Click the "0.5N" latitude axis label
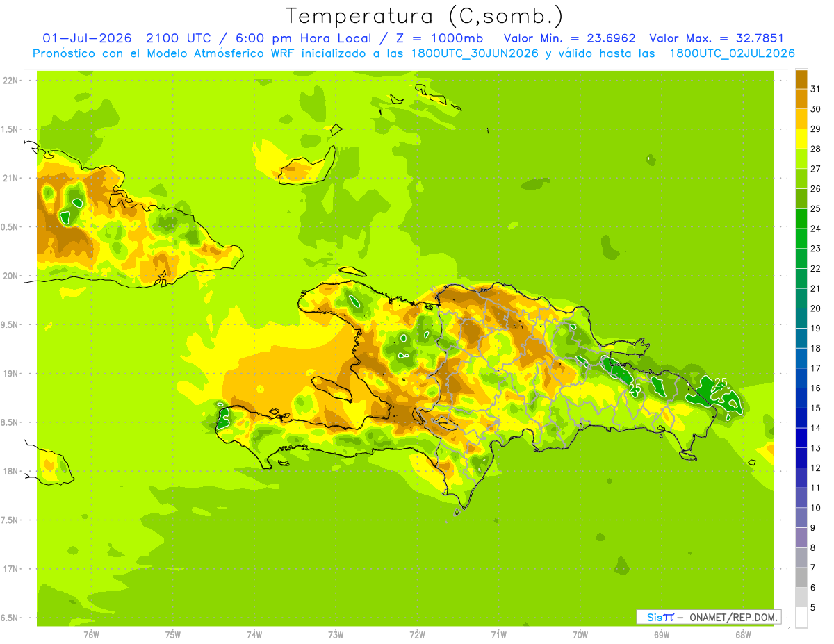834x644 pixels. pyautogui.click(x=10, y=227)
